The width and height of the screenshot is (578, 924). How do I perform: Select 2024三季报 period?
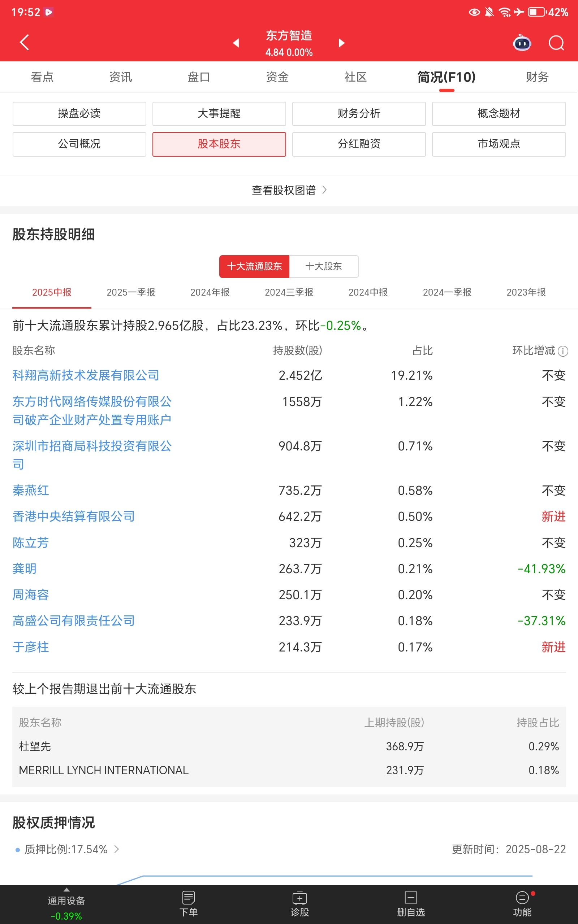289,292
